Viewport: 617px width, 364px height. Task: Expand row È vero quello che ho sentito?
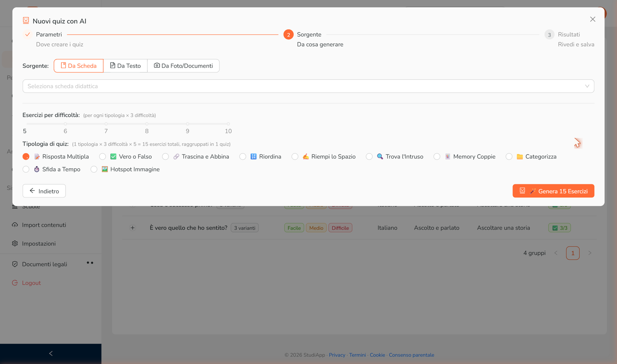tap(133, 228)
